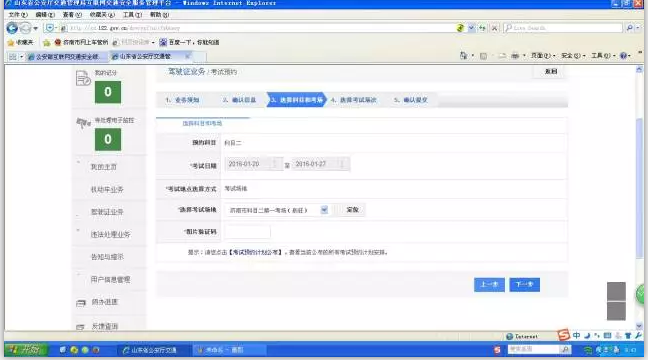Click the blue 下一步 next button
The width and height of the screenshot is (648, 360).
point(524,285)
